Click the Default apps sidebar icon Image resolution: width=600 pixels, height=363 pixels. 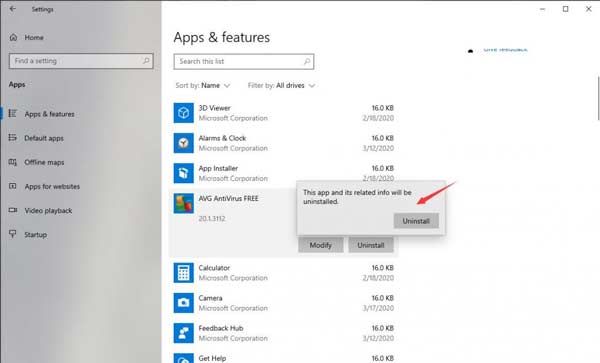[x=13, y=138]
